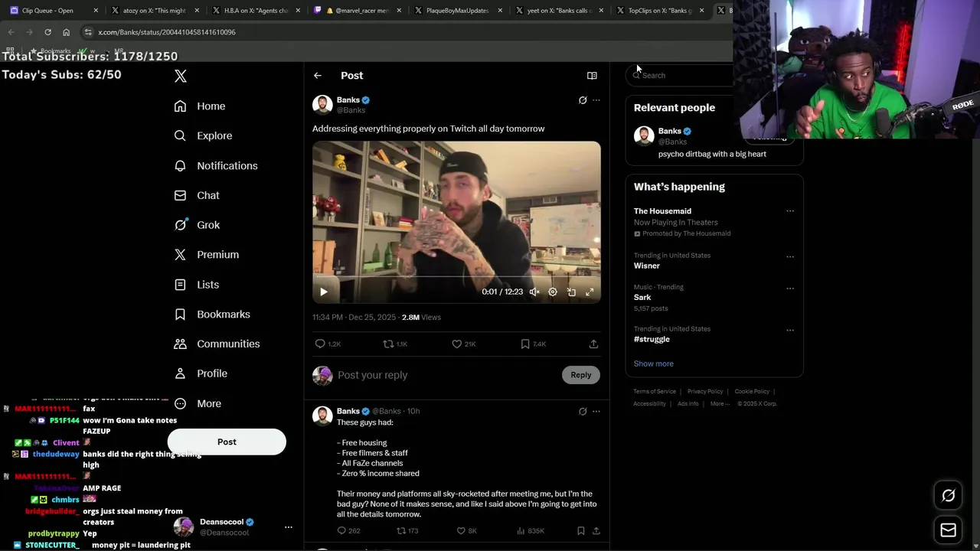Unmute the video volume icon
This screenshot has height=551, width=980.
(x=534, y=292)
